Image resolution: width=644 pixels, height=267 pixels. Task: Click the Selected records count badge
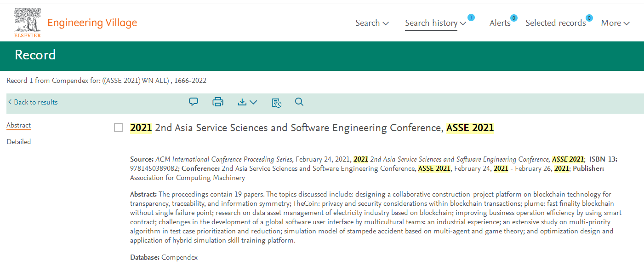click(589, 18)
